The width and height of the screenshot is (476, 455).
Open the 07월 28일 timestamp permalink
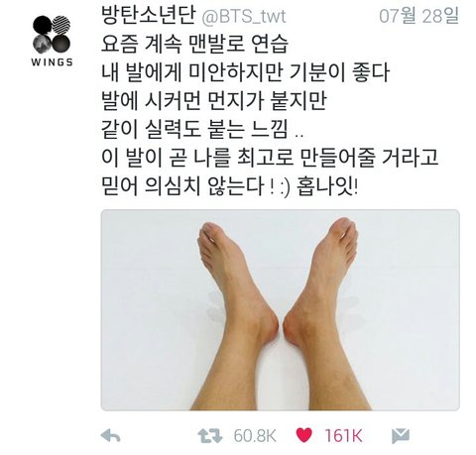[x=418, y=16]
